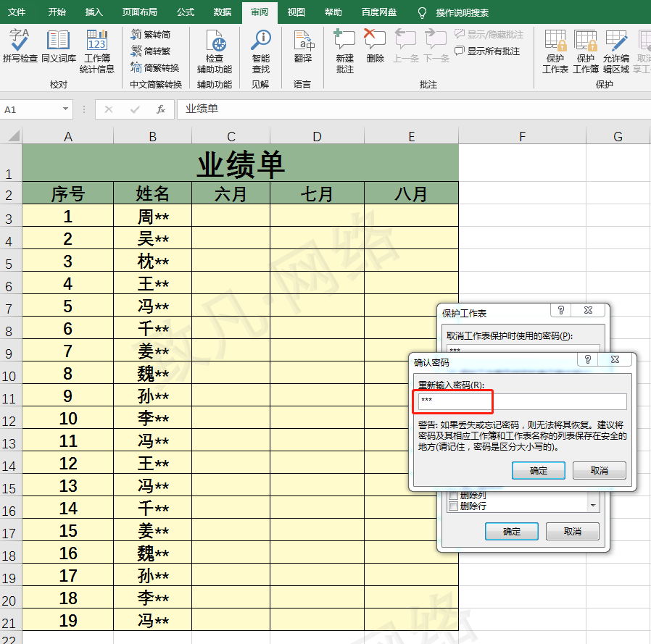Go to next comment (下一条)
This screenshot has height=644, width=651.
[436, 46]
